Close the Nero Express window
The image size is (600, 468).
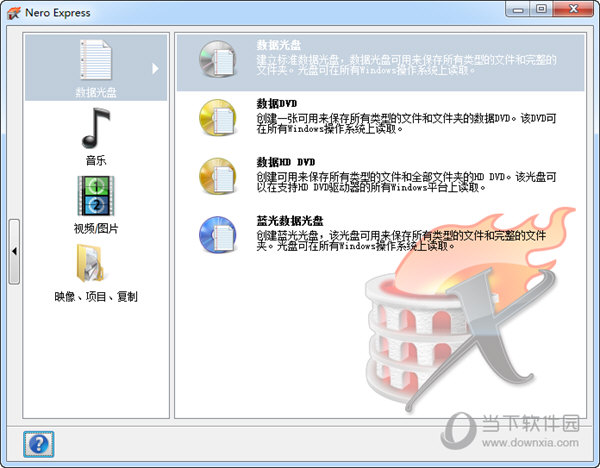point(573,9)
